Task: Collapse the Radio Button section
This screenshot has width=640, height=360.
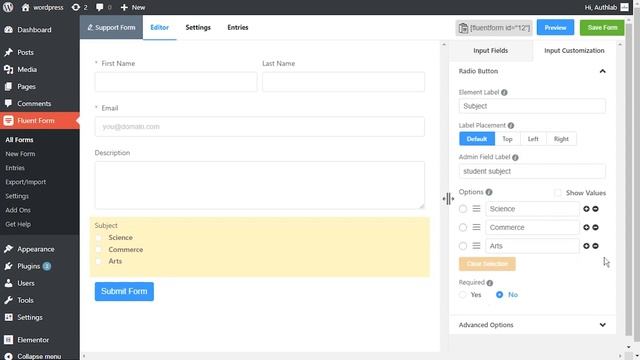Action: (x=602, y=71)
